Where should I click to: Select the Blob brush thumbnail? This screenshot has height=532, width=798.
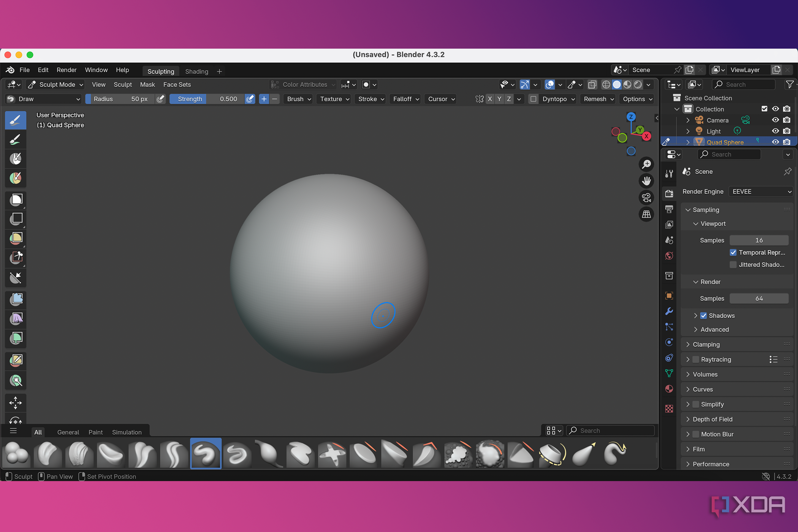click(16, 454)
